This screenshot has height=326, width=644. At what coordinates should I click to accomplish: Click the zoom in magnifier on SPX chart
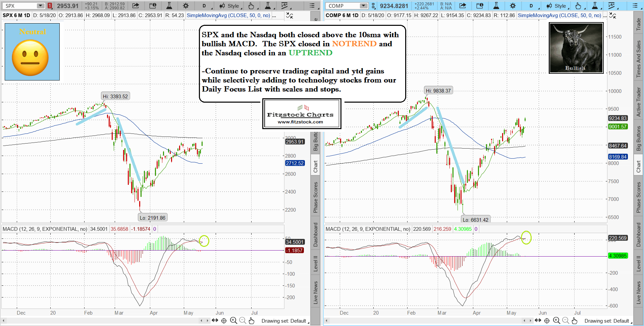coord(233,321)
